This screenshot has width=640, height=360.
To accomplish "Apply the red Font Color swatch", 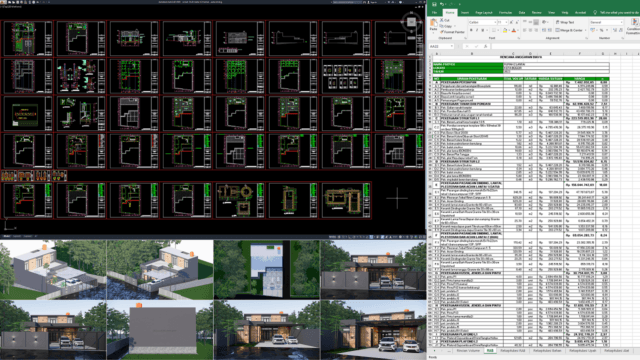I will [514, 30].
